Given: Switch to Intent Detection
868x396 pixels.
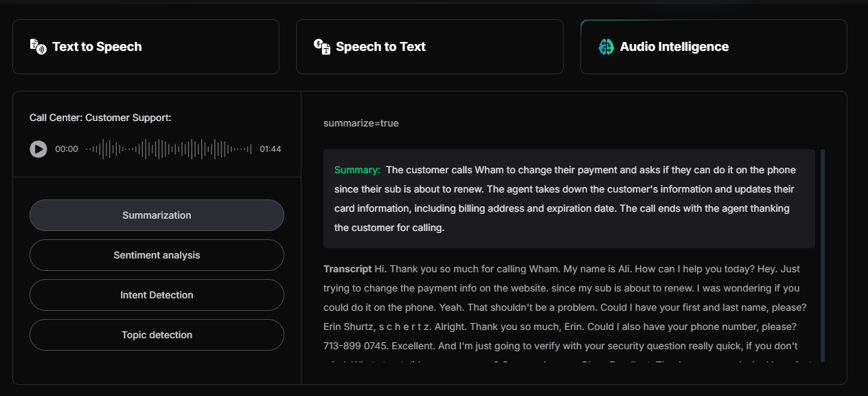Looking at the screenshot, I should click(x=157, y=295).
